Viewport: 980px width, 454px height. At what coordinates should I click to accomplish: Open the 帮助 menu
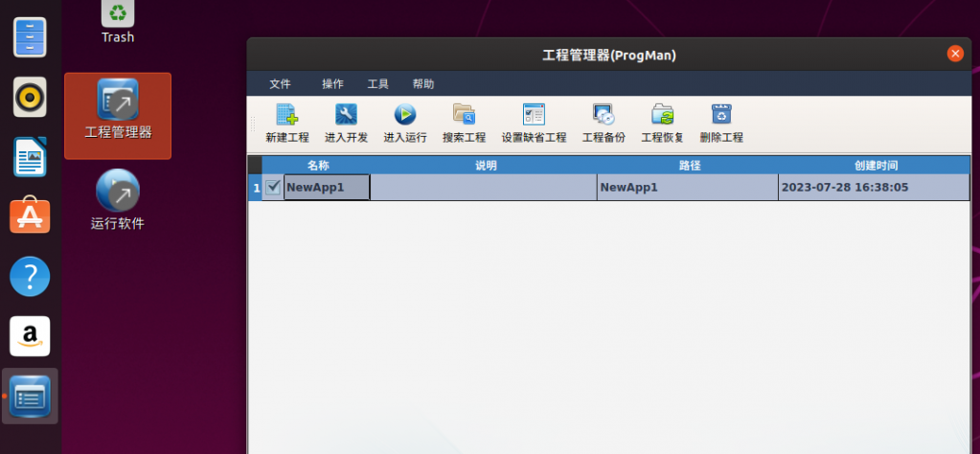point(423,83)
